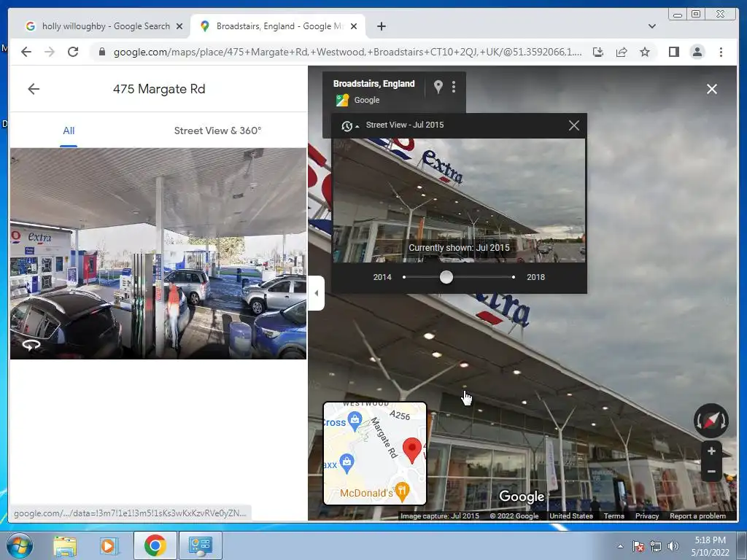Click the red marker on the mini map

(x=412, y=450)
